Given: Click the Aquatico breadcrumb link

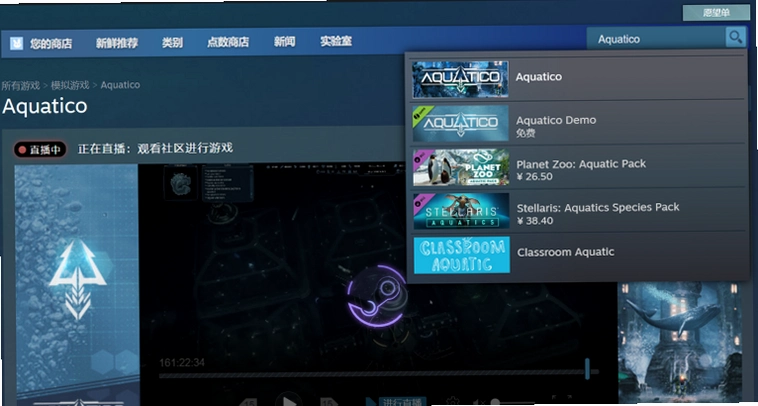Looking at the screenshot, I should pos(120,85).
